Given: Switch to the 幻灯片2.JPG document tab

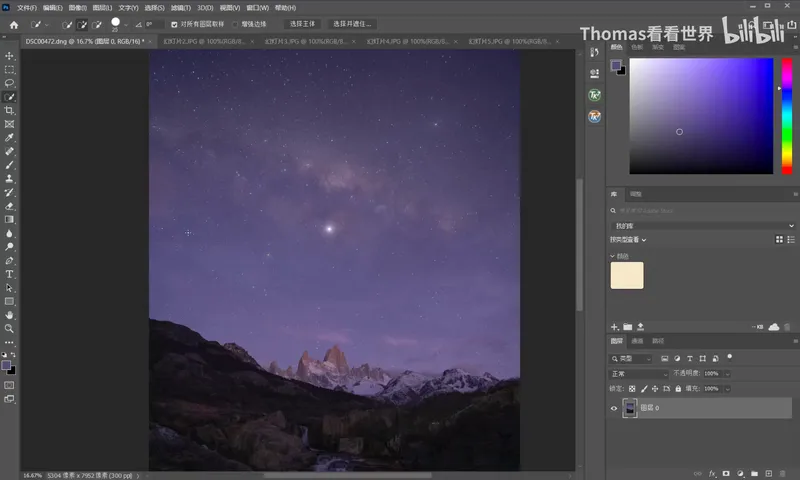Looking at the screenshot, I should pyautogui.click(x=204, y=41).
